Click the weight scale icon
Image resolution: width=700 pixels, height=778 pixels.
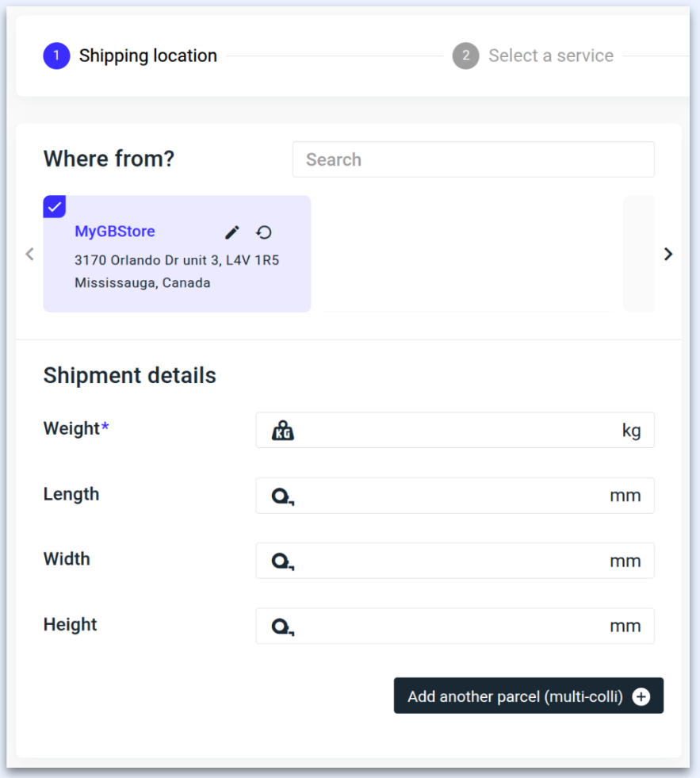coord(282,431)
